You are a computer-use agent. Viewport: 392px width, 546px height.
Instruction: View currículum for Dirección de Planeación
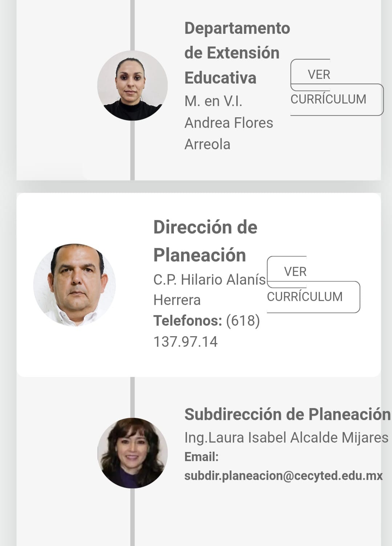(x=305, y=285)
